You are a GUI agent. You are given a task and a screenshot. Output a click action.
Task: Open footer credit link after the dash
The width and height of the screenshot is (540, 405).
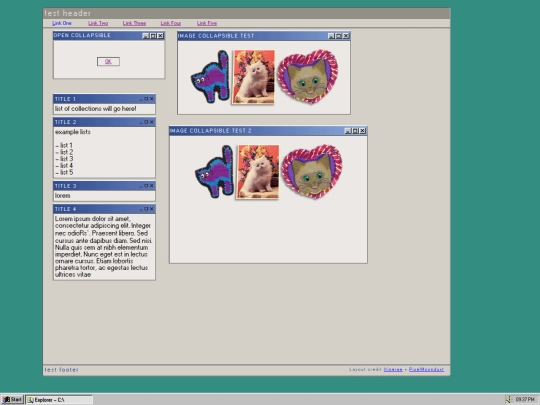[426, 370]
